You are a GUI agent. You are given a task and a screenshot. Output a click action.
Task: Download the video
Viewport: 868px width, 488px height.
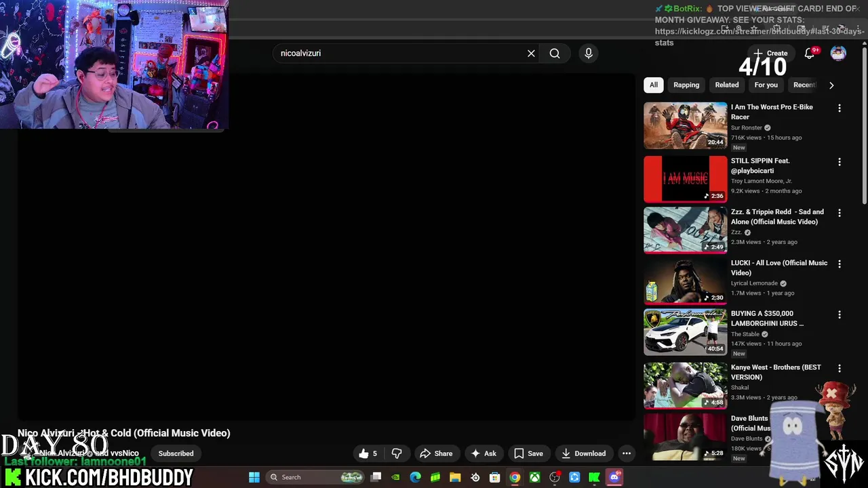583,453
